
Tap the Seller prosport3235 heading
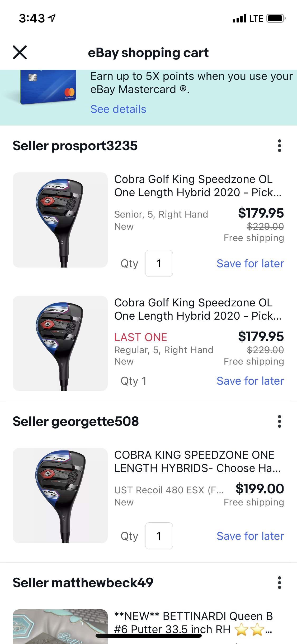click(x=75, y=146)
